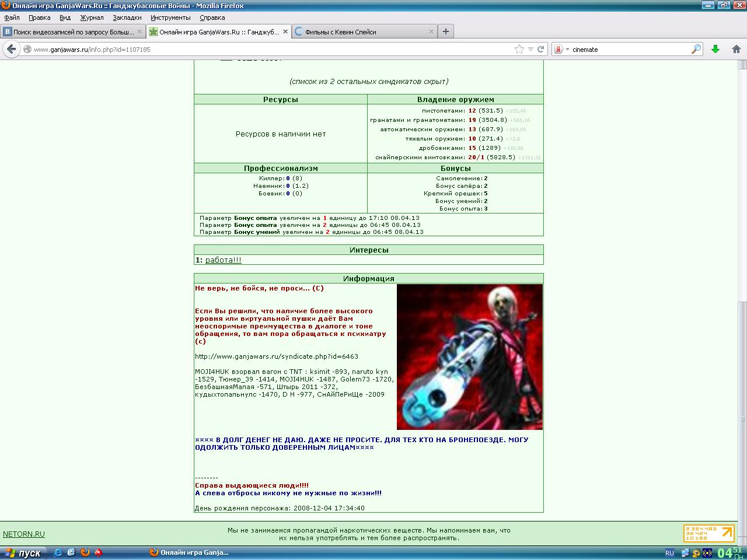Bookmark this page with the star icon
This screenshot has height=560, width=747.
point(519,50)
